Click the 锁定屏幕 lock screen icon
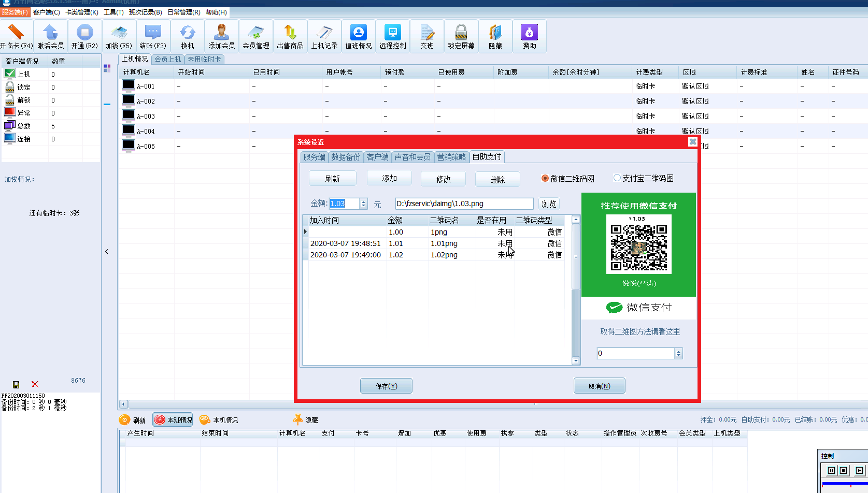This screenshot has width=868, height=493. click(461, 36)
